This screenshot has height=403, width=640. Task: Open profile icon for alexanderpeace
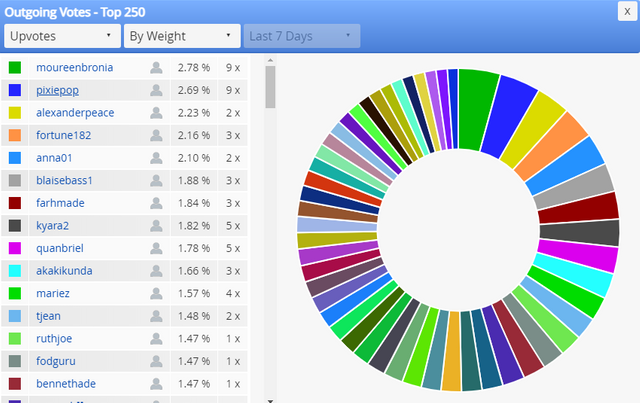[x=156, y=113]
